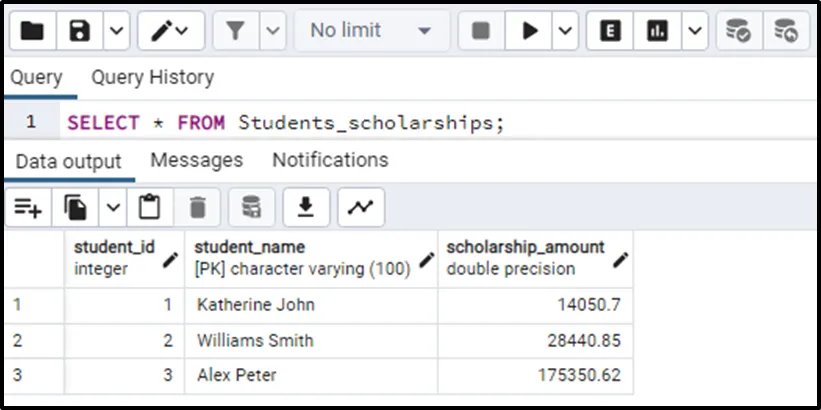Click the Rollback database icon
The width and height of the screenshot is (821, 410).
pyautogui.click(x=787, y=31)
